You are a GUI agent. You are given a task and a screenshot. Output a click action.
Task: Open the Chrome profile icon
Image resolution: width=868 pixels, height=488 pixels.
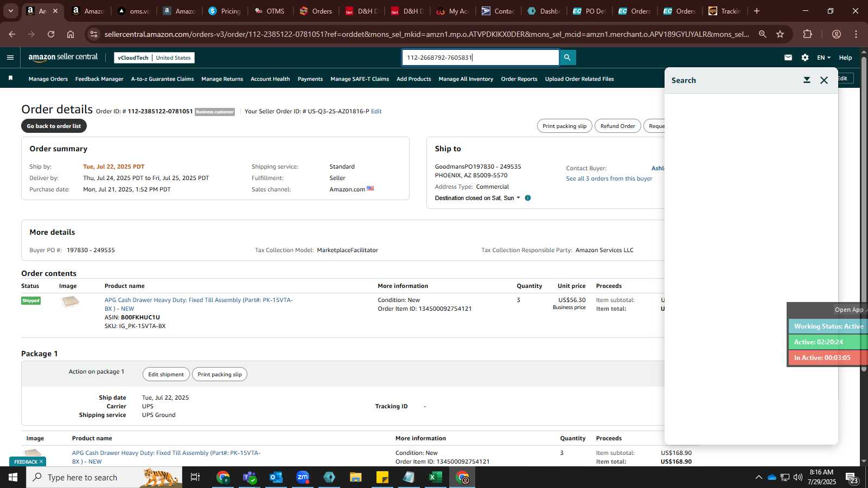[837, 34]
